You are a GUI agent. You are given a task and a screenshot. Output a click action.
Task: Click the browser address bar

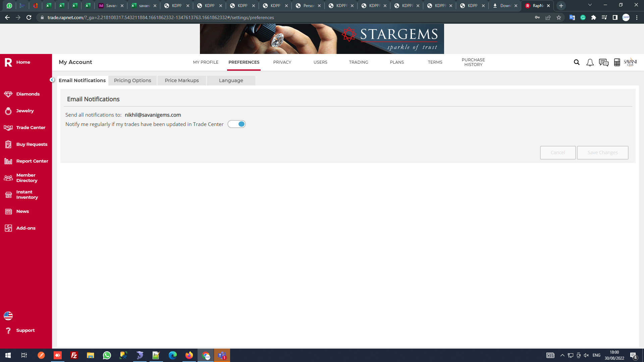pos(285,17)
